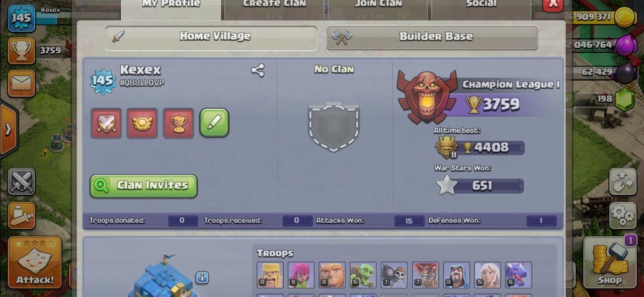The image size is (644, 297).
Task: Click the Town Hall info button
Action: click(x=202, y=277)
